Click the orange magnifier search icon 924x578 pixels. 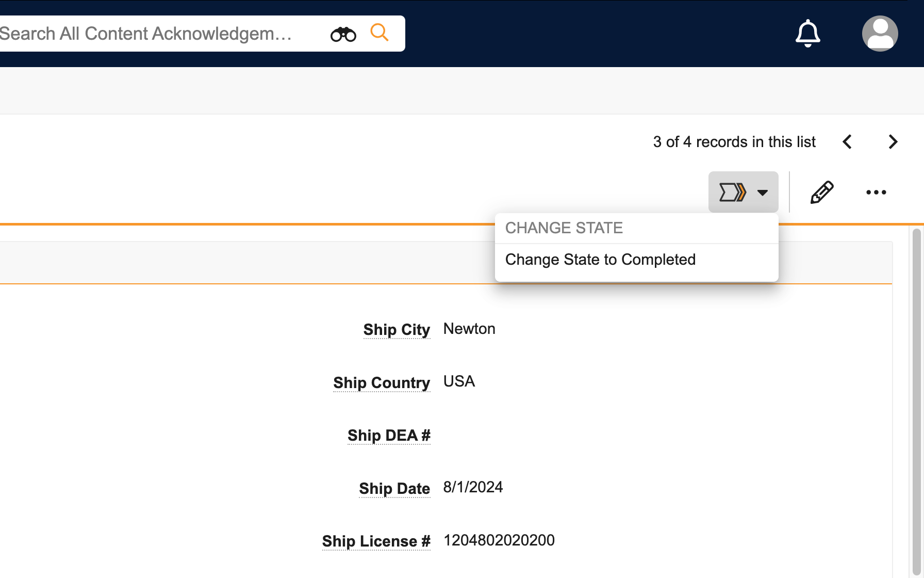[x=379, y=33]
